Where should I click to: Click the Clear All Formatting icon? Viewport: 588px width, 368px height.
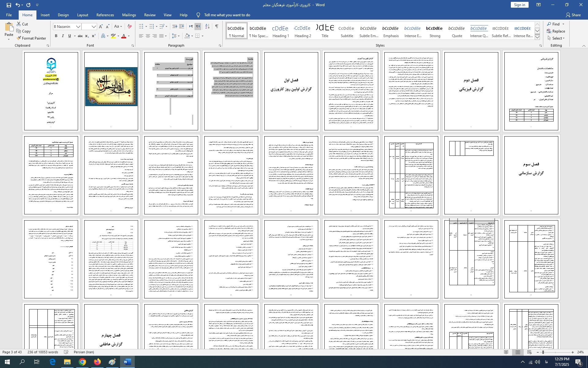coord(130,27)
